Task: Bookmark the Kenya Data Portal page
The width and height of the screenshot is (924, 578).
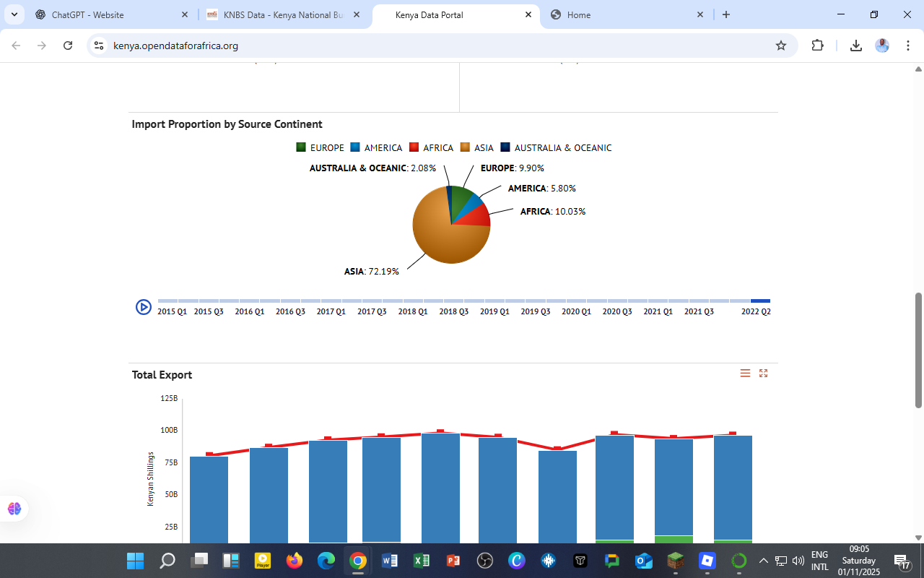Action: (x=780, y=45)
